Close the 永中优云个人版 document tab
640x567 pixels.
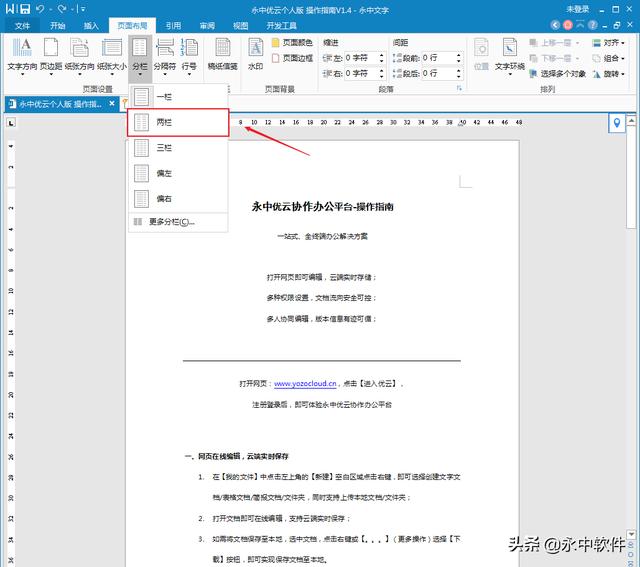pos(112,104)
